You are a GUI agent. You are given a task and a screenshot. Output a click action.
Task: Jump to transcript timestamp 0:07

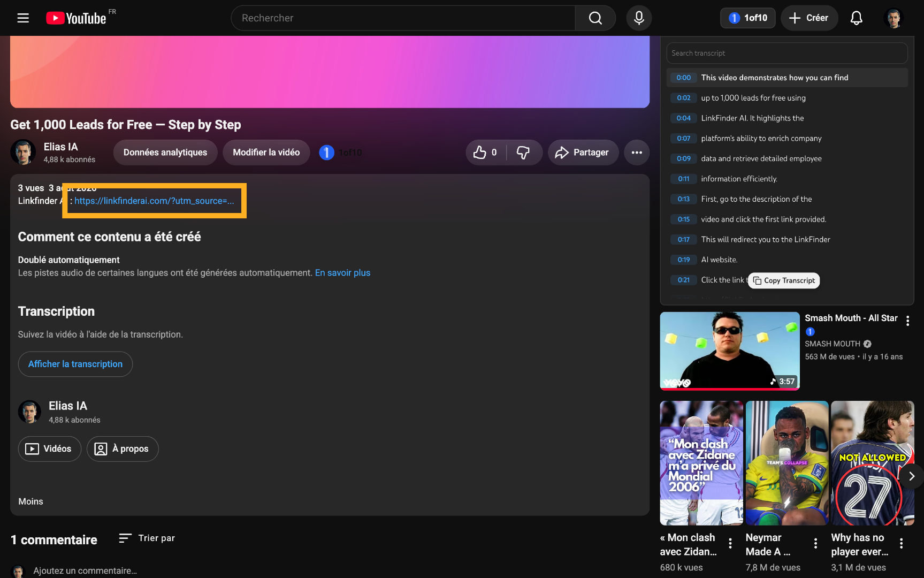(684, 139)
